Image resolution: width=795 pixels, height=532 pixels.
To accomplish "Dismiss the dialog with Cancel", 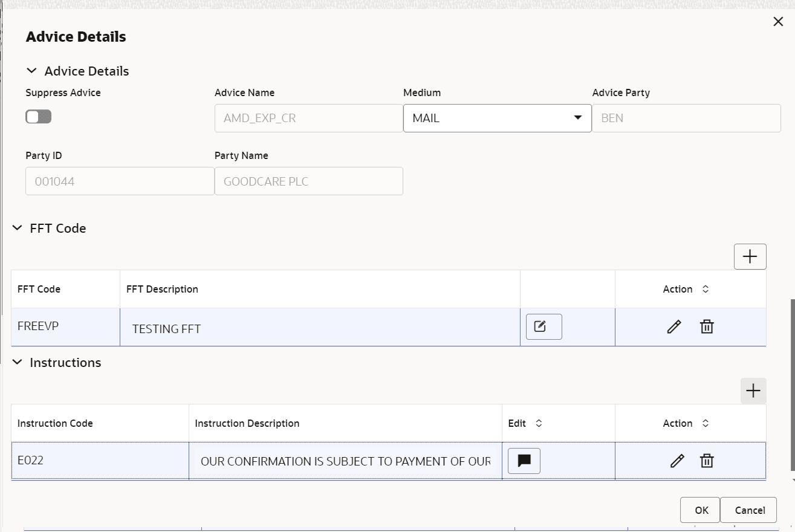I will pos(748,510).
